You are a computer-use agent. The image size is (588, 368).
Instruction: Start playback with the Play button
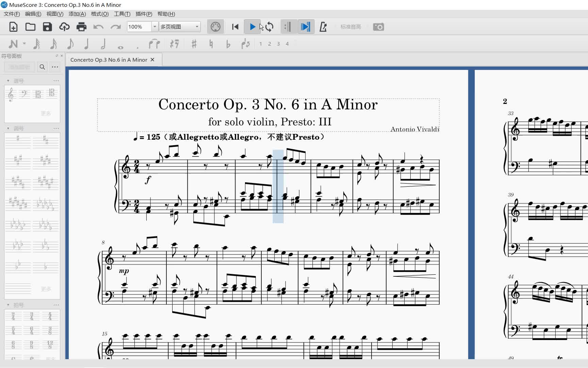[x=252, y=27]
